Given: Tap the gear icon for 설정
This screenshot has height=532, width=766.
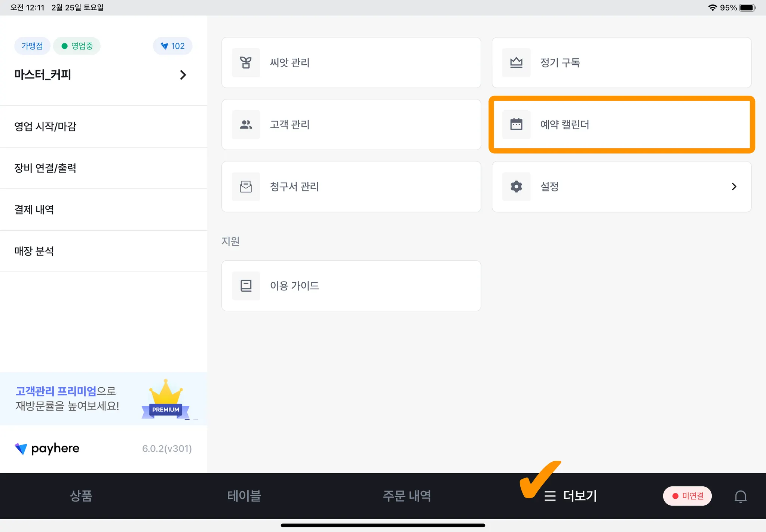Looking at the screenshot, I should [516, 186].
